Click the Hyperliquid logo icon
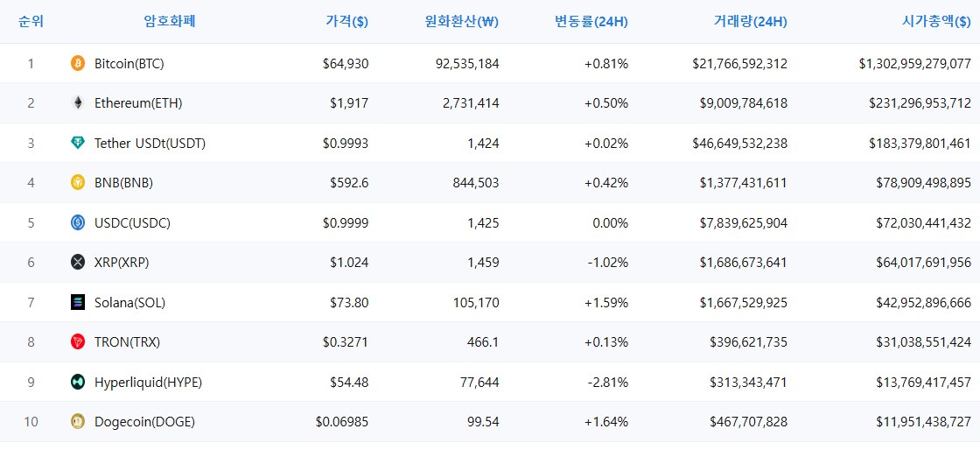Image resolution: width=980 pixels, height=450 pixels. click(78, 382)
